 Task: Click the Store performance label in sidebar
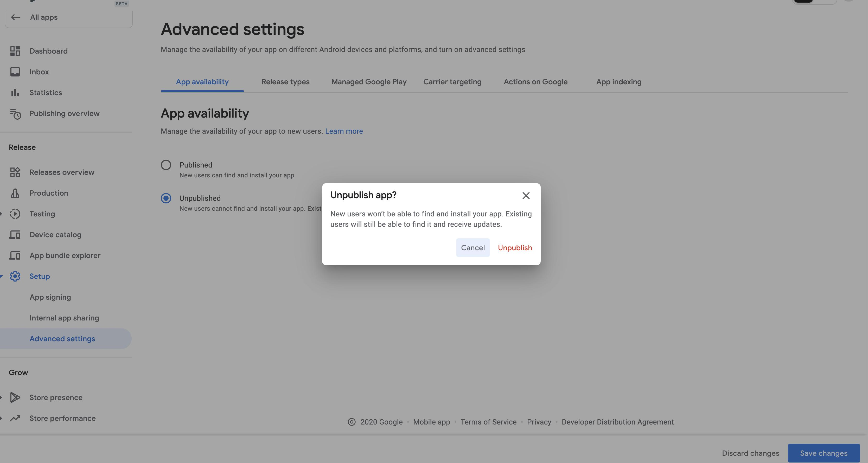[x=62, y=418]
